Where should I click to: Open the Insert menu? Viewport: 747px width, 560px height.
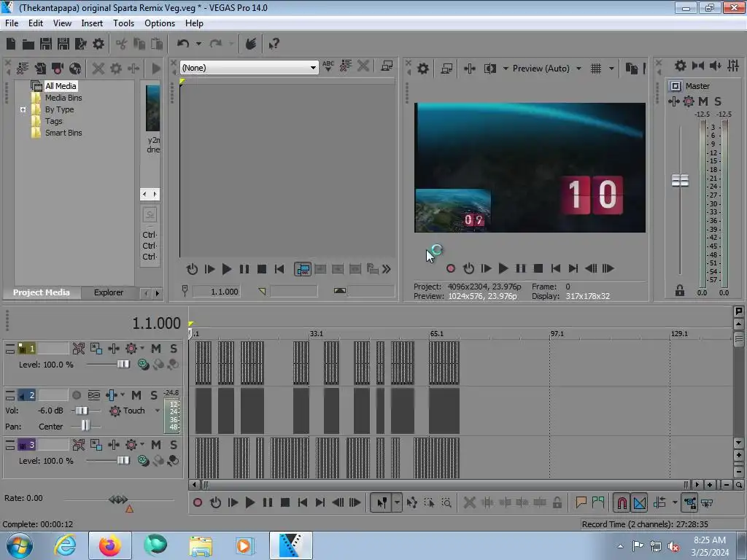click(92, 23)
